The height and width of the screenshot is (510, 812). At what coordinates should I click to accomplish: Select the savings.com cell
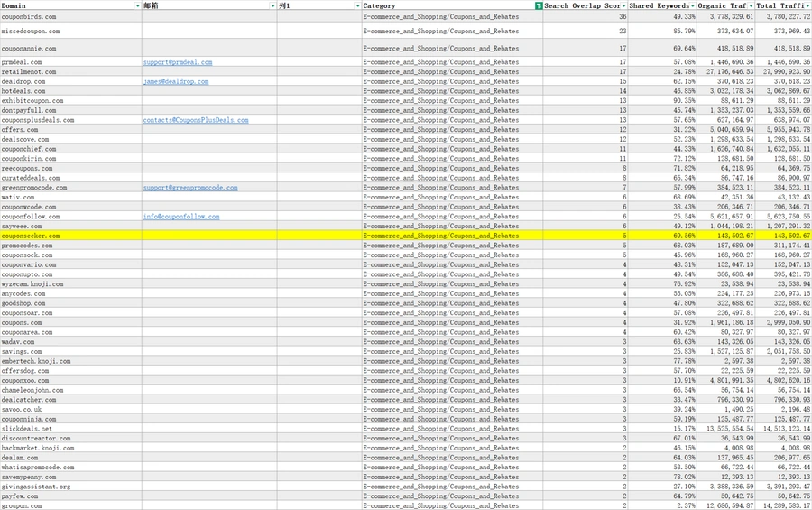[71, 351]
